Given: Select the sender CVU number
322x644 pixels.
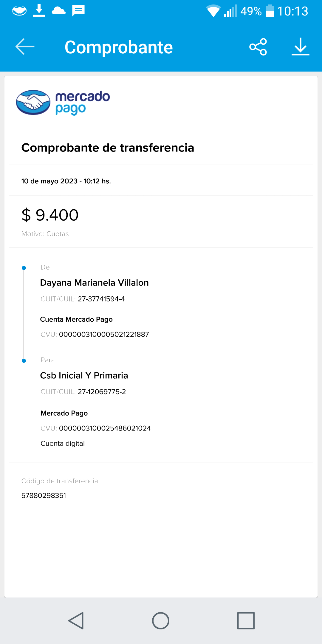Looking at the screenshot, I should (104, 335).
